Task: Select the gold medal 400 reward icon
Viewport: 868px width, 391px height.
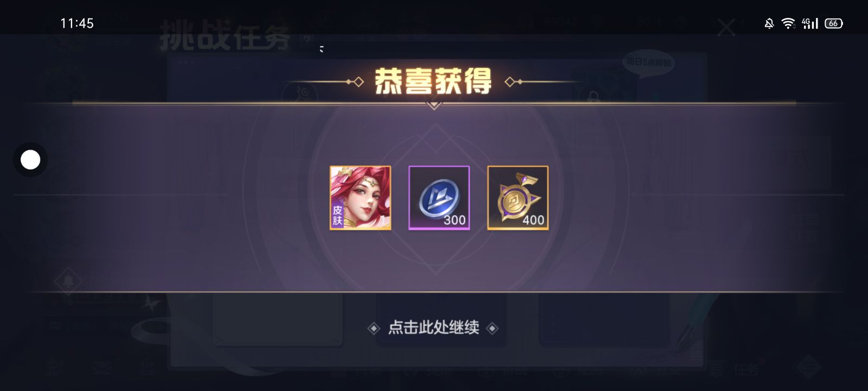Action: [x=518, y=198]
